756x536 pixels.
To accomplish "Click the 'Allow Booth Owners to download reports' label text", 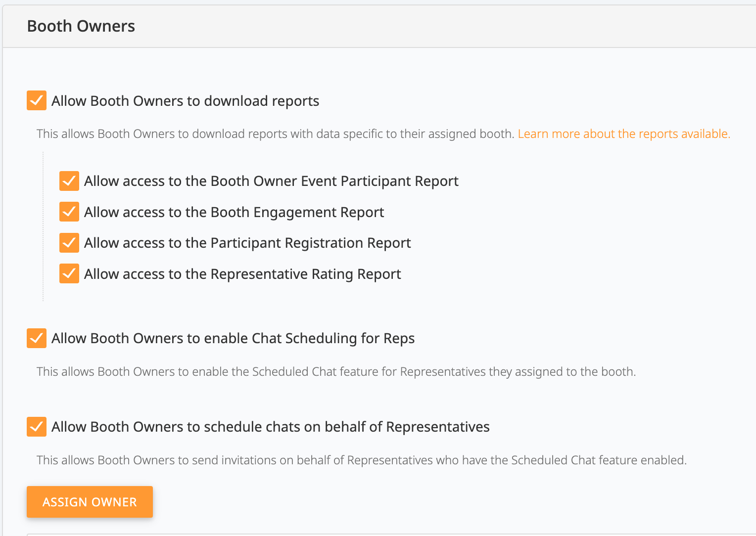I will (185, 101).
